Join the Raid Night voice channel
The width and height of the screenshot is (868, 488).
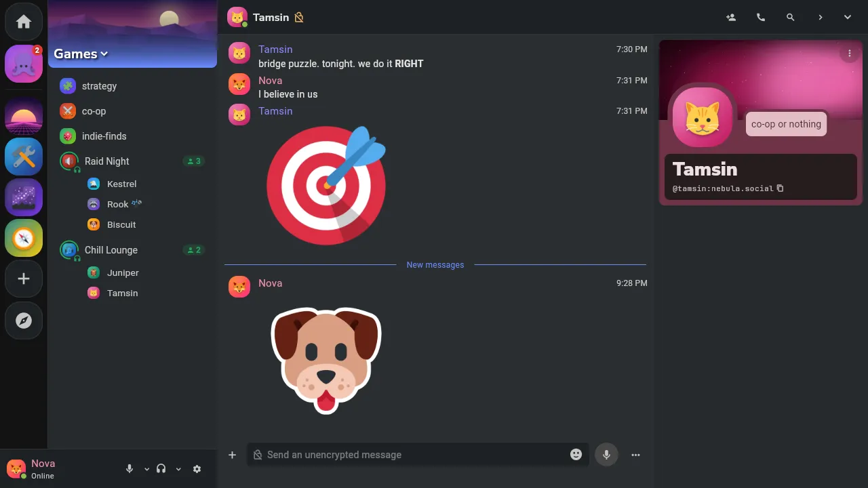[x=133, y=161]
